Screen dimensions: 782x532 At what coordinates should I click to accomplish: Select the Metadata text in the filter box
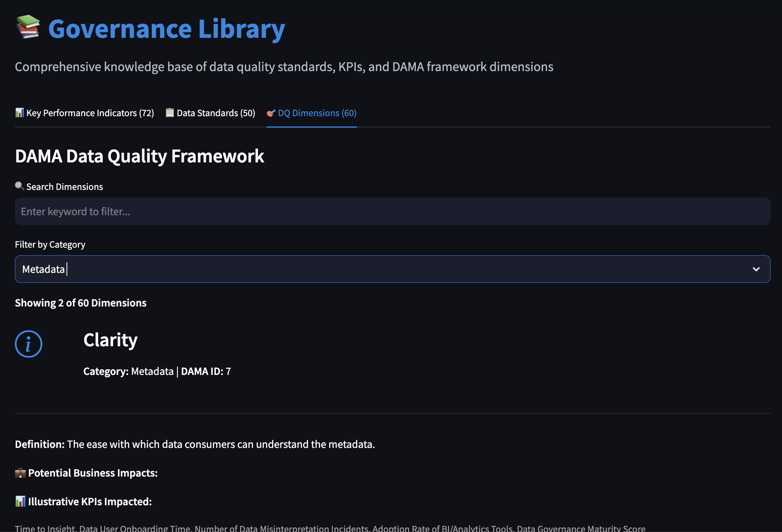pyautogui.click(x=43, y=269)
